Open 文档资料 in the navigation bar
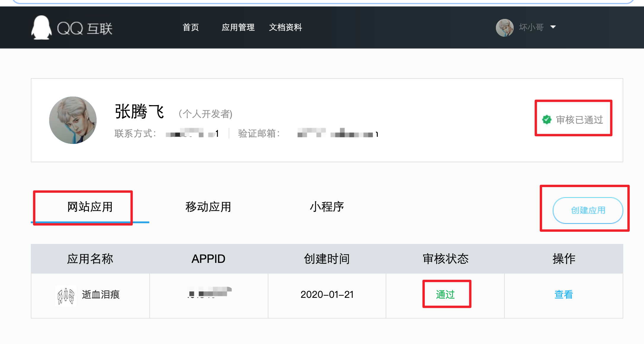Image resolution: width=644 pixels, height=344 pixels. click(x=285, y=28)
